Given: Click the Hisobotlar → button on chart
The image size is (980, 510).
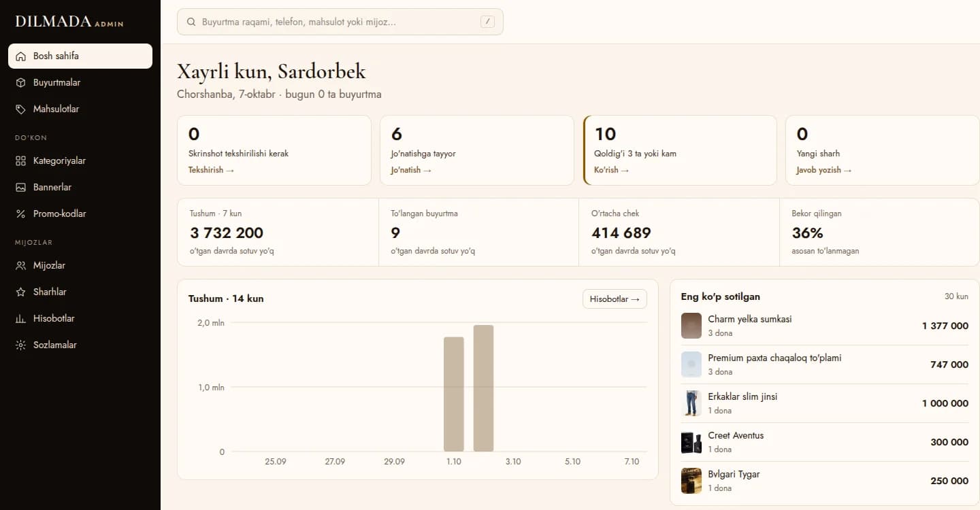Looking at the screenshot, I should pyautogui.click(x=615, y=299).
